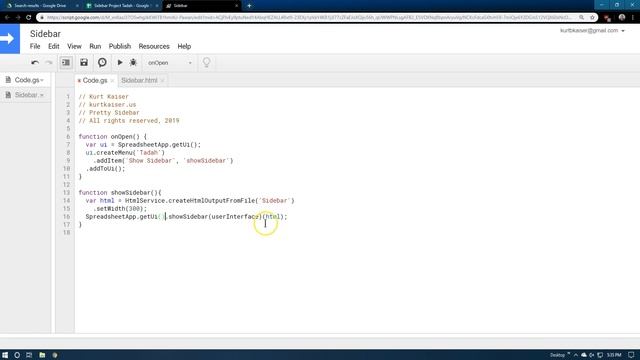Click the blue Apps Script arrow logo

point(9,39)
